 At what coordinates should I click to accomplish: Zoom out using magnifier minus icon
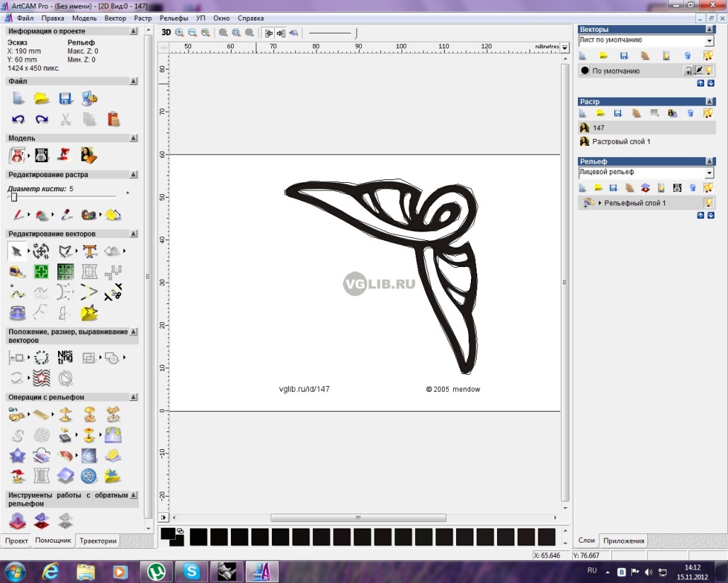(x=193, y=33)
